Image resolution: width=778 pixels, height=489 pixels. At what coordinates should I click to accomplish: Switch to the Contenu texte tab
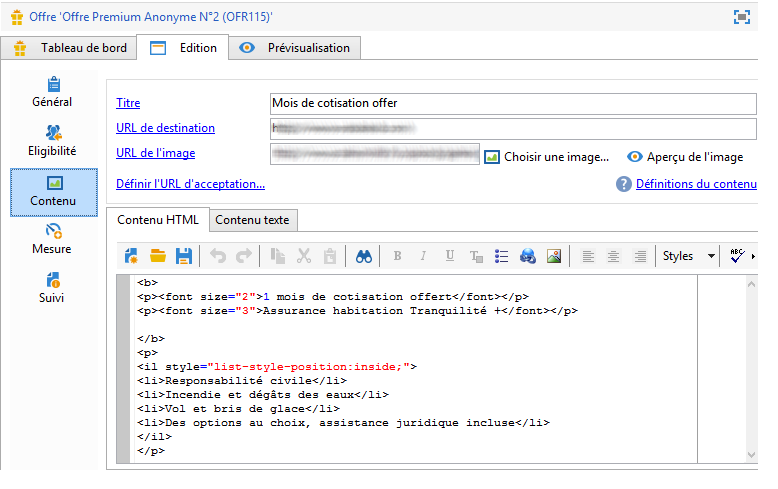click(253, 220)
